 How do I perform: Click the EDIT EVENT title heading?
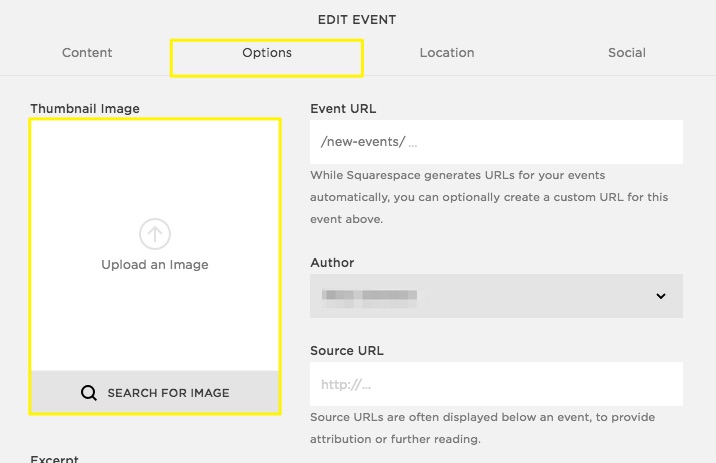point(358,19)
